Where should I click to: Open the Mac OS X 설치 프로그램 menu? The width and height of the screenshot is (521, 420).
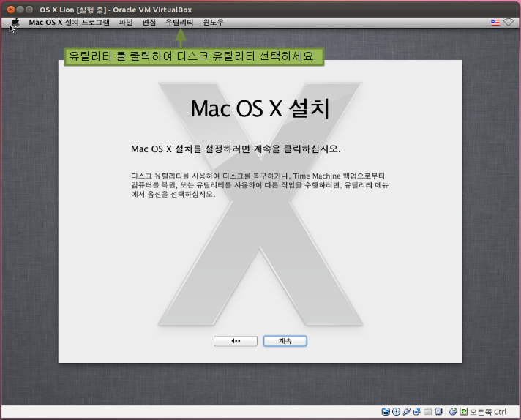[69, 22]
